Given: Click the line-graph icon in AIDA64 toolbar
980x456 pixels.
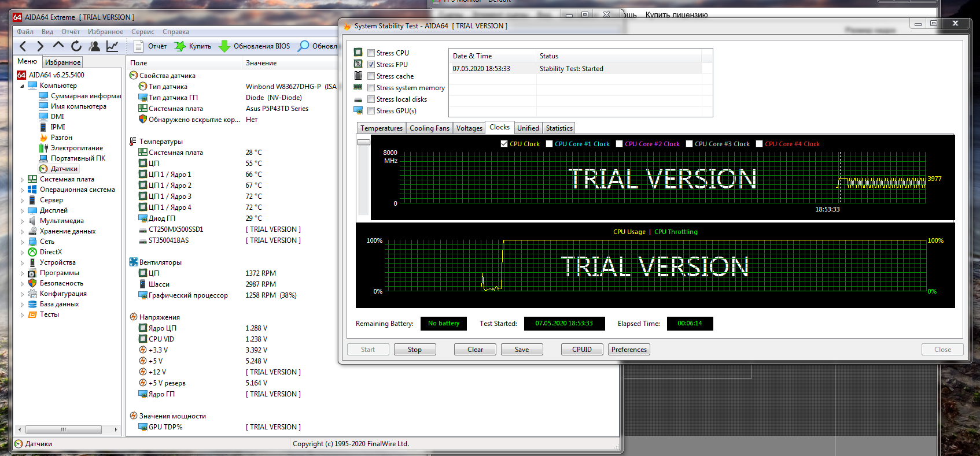Looking at the screenshot, I should click(112, 46).
